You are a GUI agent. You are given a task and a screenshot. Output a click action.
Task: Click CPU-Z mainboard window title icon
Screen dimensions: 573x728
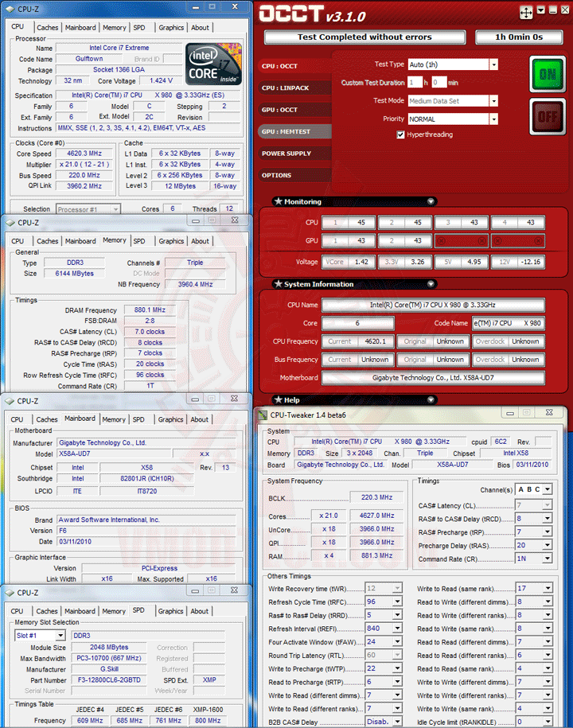[x=10, y=401]
